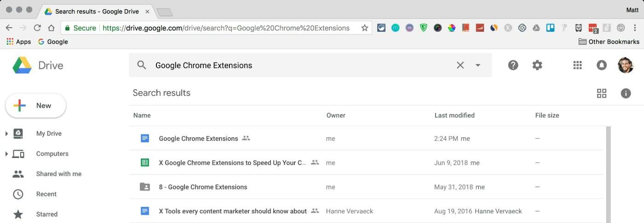Click the rainbow color wheel extension icon
The height and width of the screenshot is (223, 644).
point(452,28)
